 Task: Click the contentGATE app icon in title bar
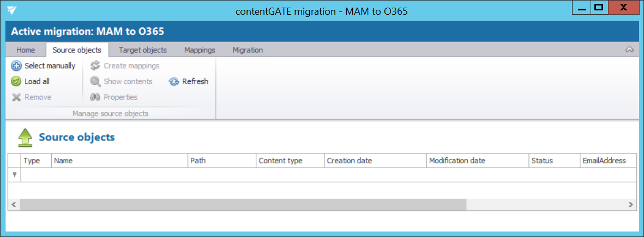coord(12,11)
